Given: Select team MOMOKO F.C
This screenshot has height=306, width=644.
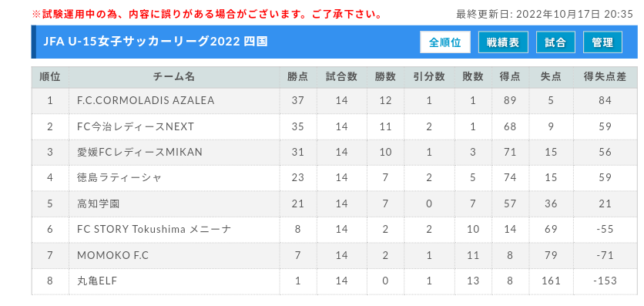Looking at the screenshot, I should click(113, 255).
